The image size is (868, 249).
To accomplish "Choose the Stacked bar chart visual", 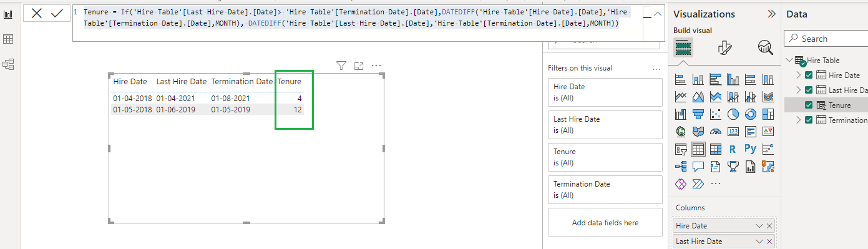I will (681, 79).
